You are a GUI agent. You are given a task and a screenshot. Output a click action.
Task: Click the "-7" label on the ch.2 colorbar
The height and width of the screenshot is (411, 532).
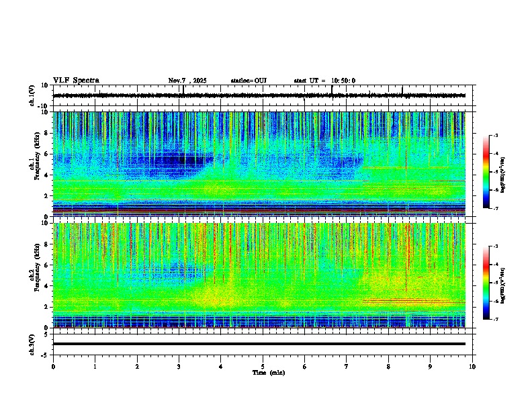pyautogui.click(x=495, y=319)
